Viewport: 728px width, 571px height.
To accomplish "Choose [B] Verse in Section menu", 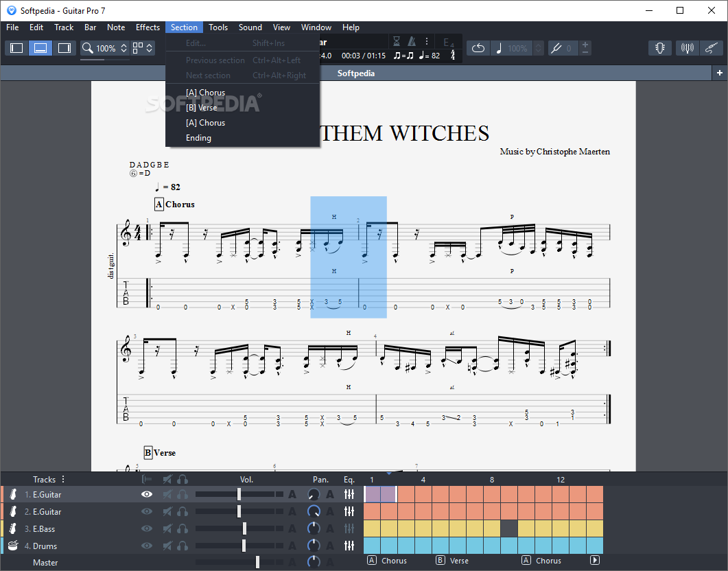I will tap(242, 108).
